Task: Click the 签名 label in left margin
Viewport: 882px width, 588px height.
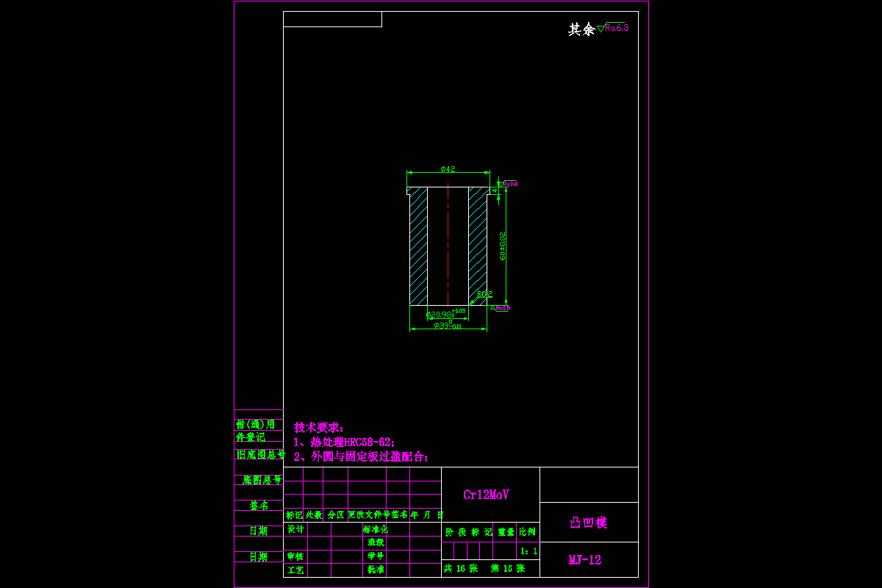Action: point(259,506)
